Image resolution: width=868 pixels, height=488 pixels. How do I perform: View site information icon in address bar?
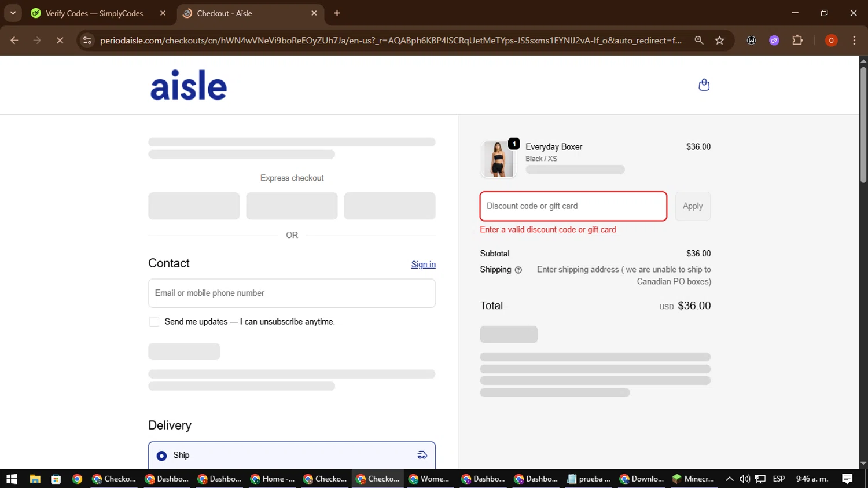click(87, 41)
